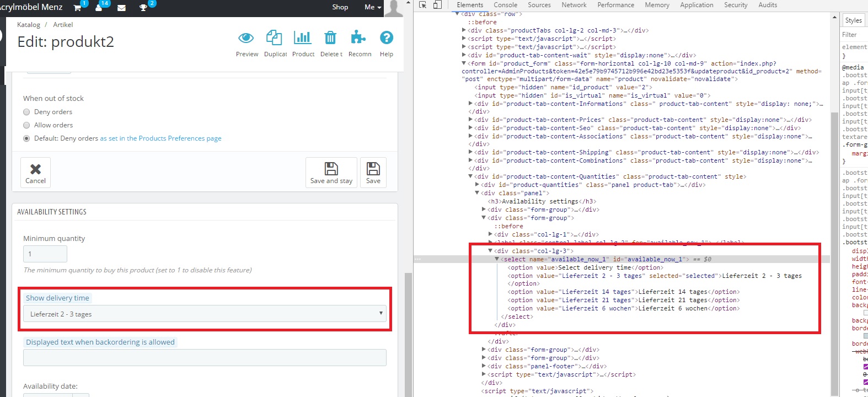Open the Show delivery time dropdown
This screenshot has width=868, height=397.
coord(205,314)
